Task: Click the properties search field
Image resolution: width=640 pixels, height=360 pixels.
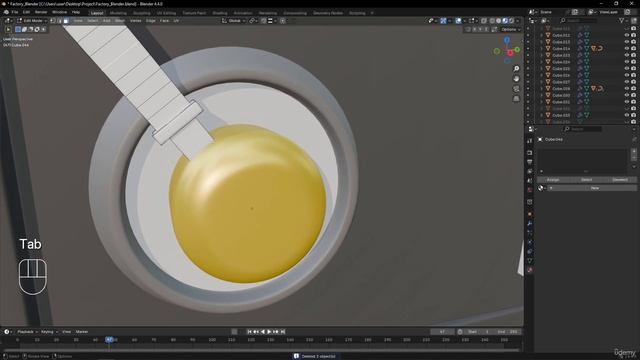Action: 582,129
